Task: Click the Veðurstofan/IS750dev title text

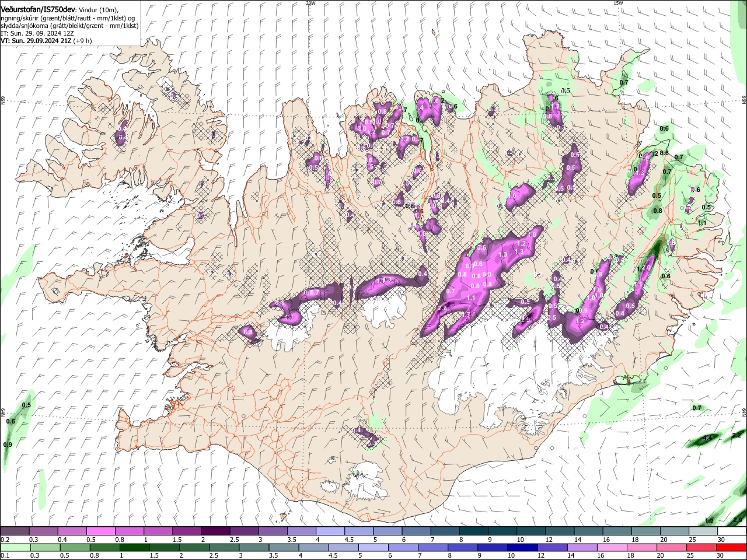Action: (38, 10)
